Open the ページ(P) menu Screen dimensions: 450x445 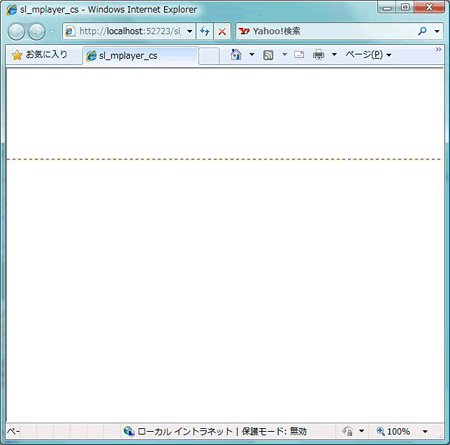(368, 54)
